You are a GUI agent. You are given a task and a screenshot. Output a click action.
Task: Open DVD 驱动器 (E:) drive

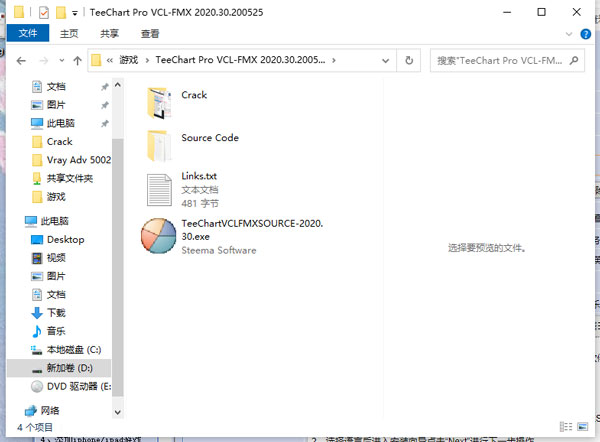[78, 387]
